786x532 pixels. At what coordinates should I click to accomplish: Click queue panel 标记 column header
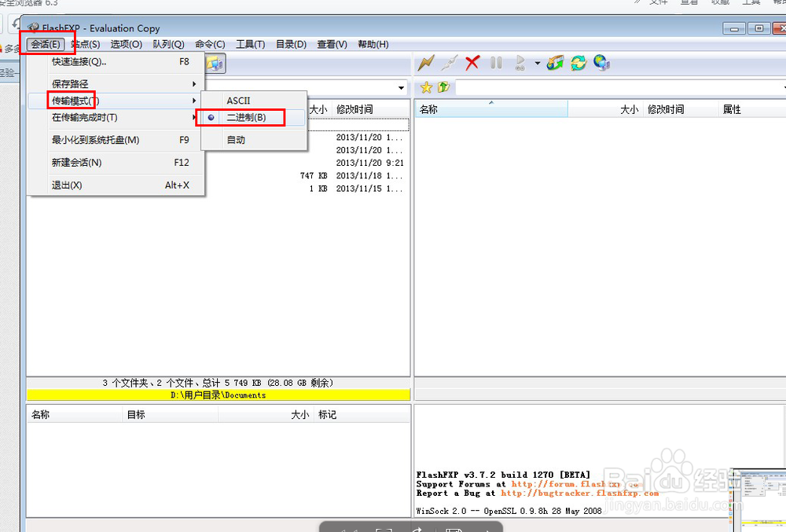coord(362,415)
